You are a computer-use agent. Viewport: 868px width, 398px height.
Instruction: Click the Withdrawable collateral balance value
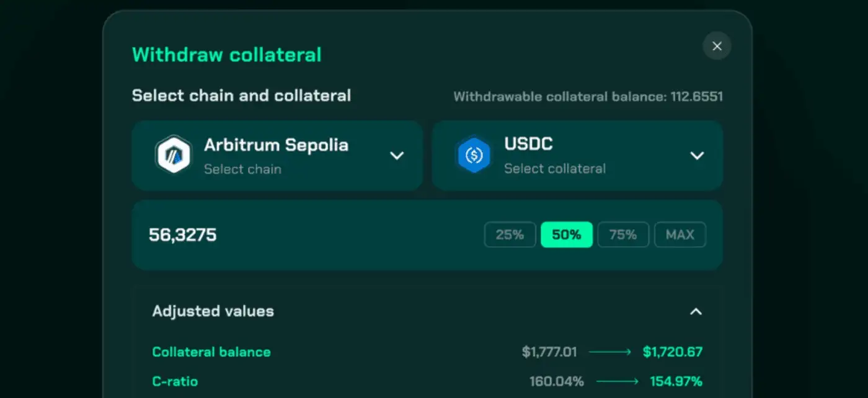click(x=697, y=97)
